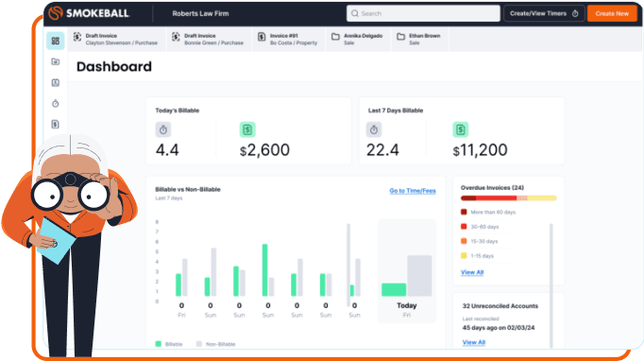644x361 pixels.
Task: Click View All under Overdue Invoices
Action: [472, 272]
